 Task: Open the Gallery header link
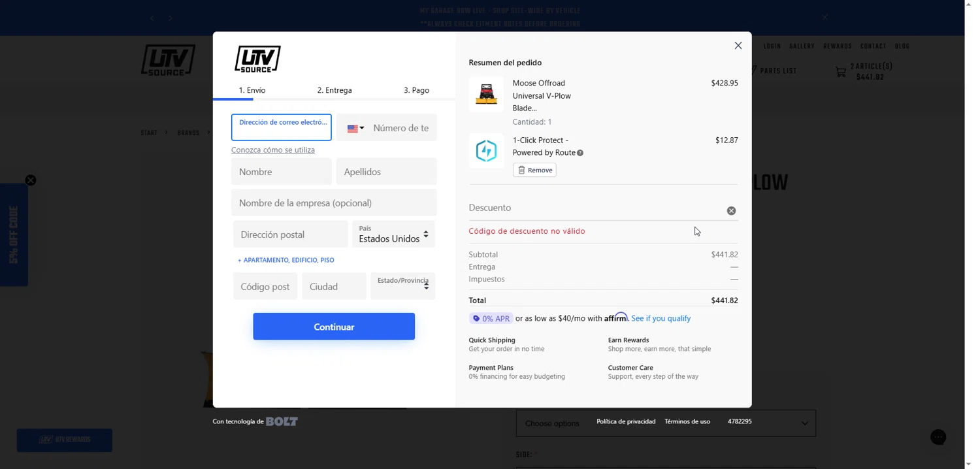(x=802, y=47)
